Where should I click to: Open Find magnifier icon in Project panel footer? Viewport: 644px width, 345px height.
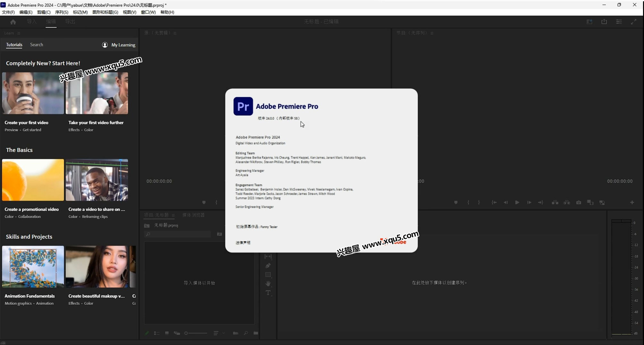tap(246, 333)
